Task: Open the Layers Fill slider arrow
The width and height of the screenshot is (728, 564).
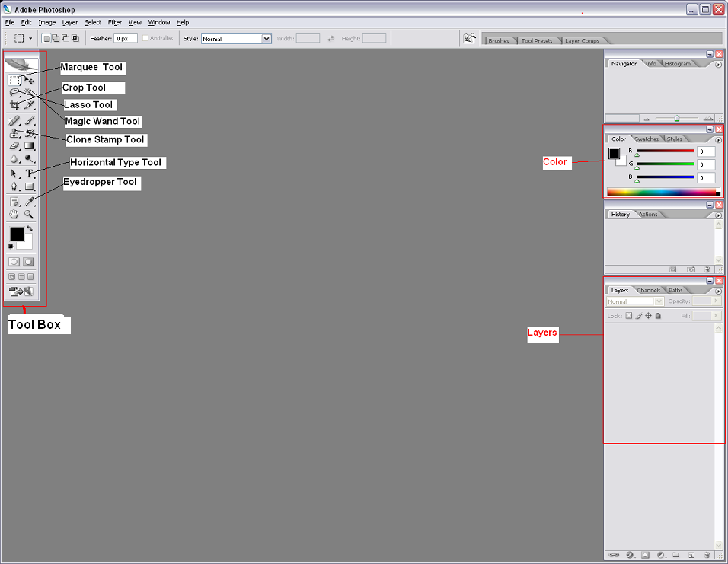Action: pyautogui.click(x=716, y=316)
